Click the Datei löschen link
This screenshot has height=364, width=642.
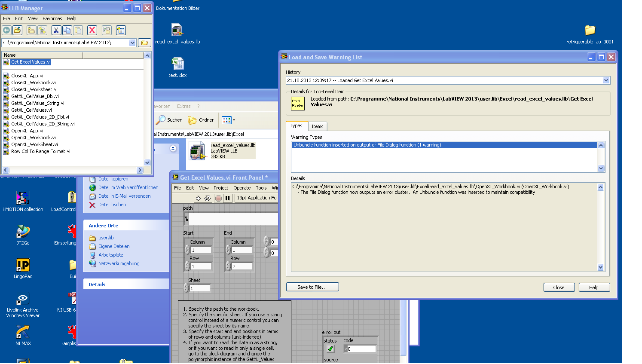pyautogui.click(x=112, y=205)
